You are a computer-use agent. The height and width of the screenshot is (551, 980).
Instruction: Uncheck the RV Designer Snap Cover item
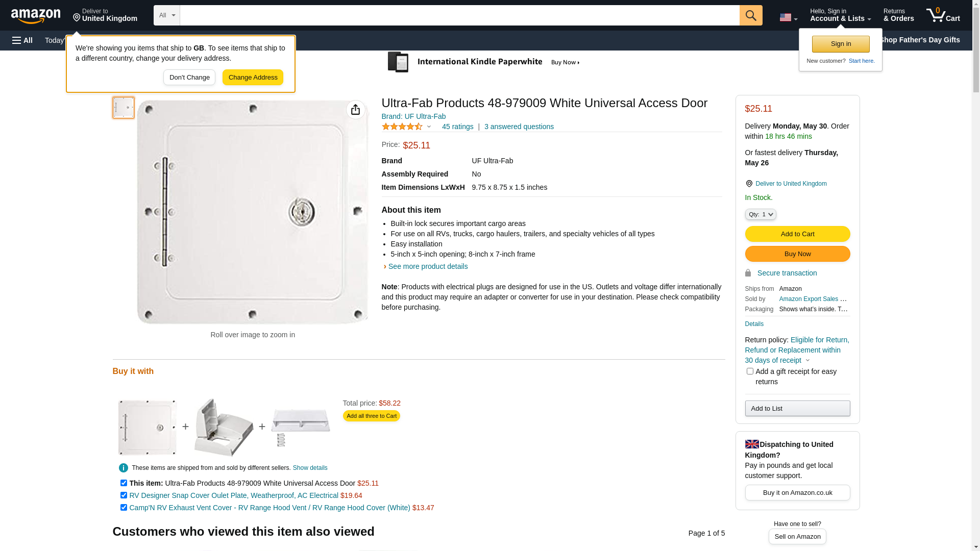click(x=124, y=495)
